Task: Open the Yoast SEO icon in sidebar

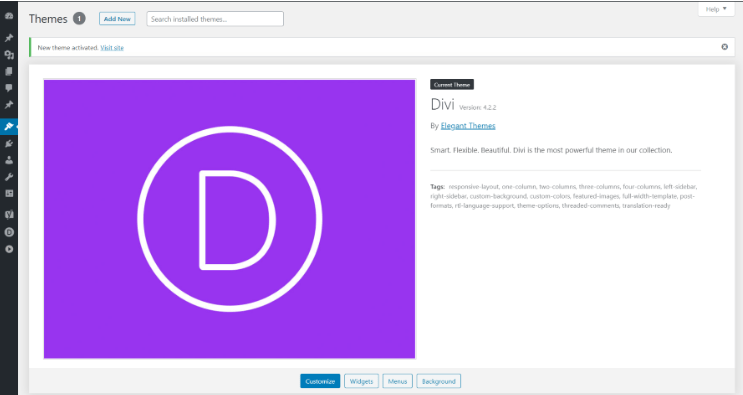Action: click(x=9, y=215)
